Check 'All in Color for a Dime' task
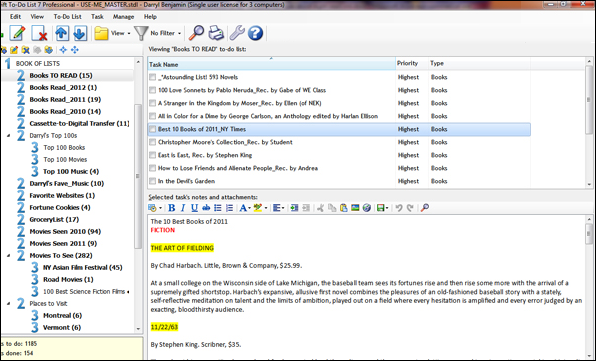The width and height of the screenshot is (596, 361). [x=152, y=116]
